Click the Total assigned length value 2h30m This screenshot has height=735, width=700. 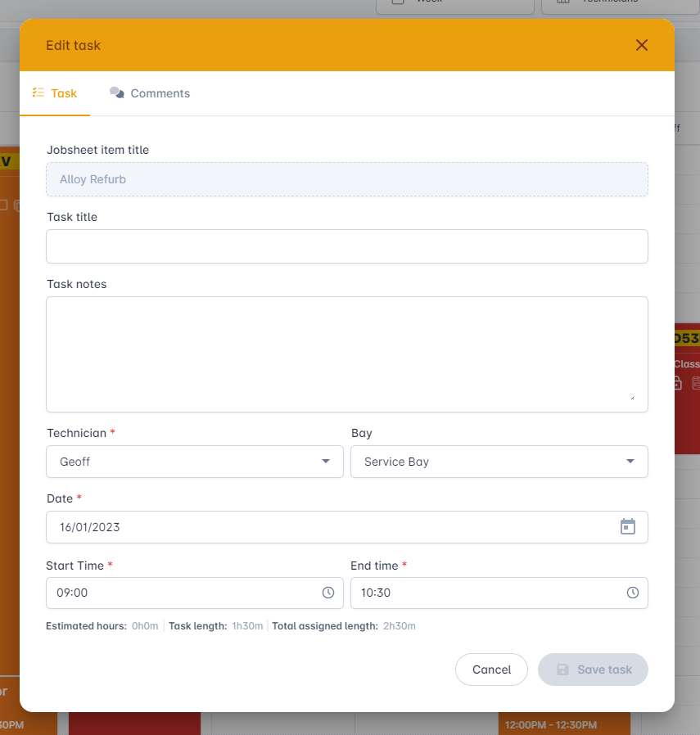(400, 626)
